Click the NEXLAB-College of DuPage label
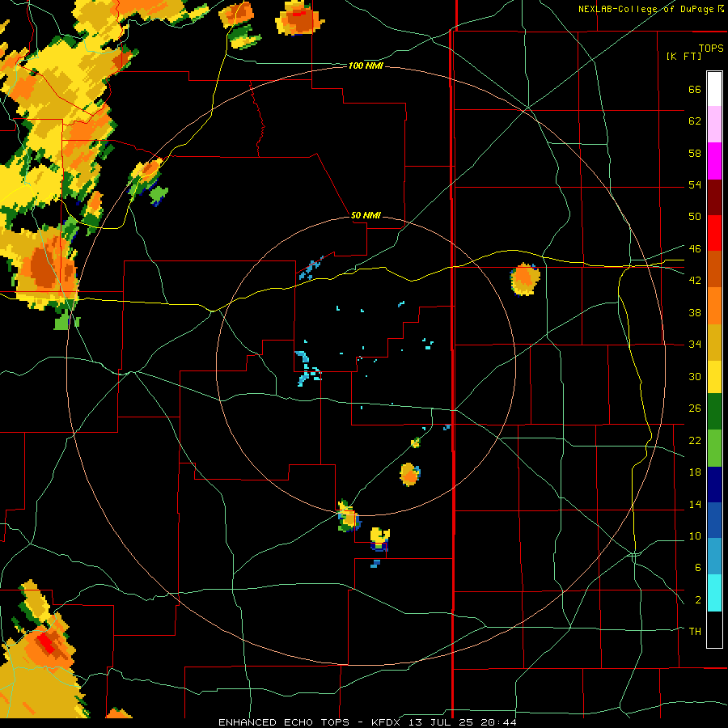 pos(645,9)
